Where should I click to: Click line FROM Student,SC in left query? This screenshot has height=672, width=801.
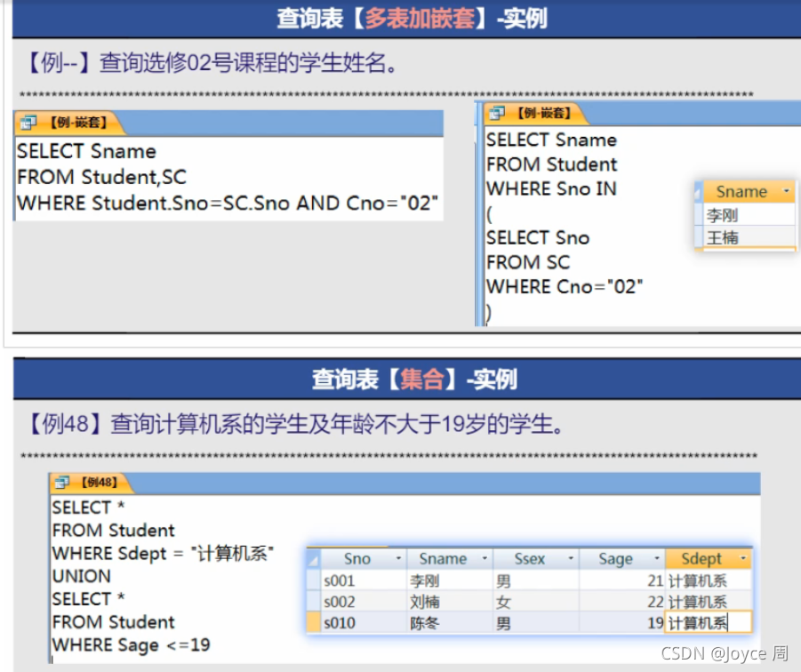pos(101,177)
